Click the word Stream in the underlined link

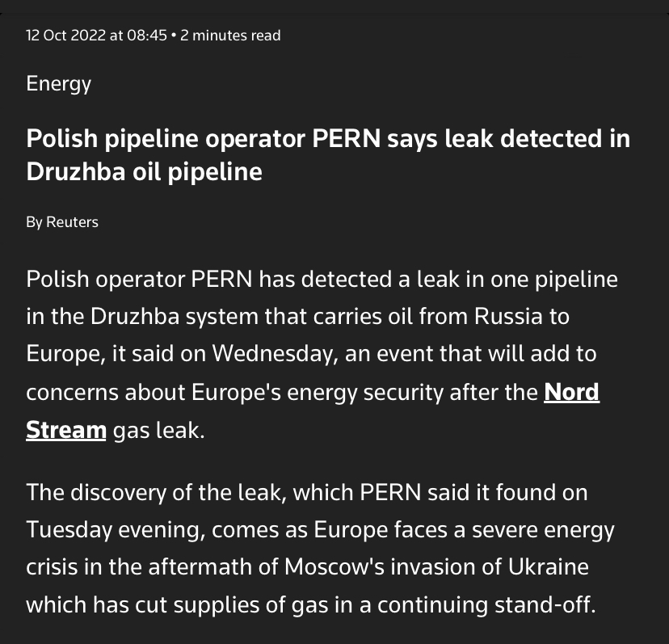point(66,430)
